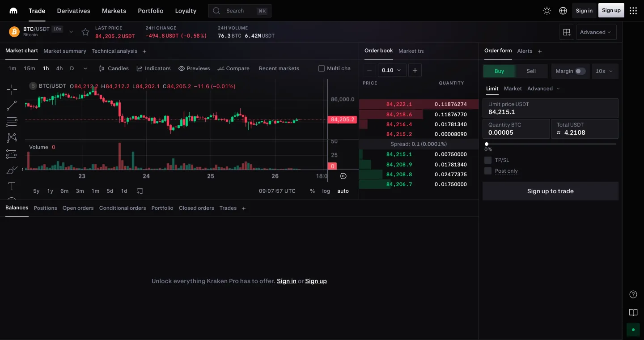Expand the BTC/USDT market selector chevron
The height and width of the screenshot is (340, 644).
(x=71, y=32)
